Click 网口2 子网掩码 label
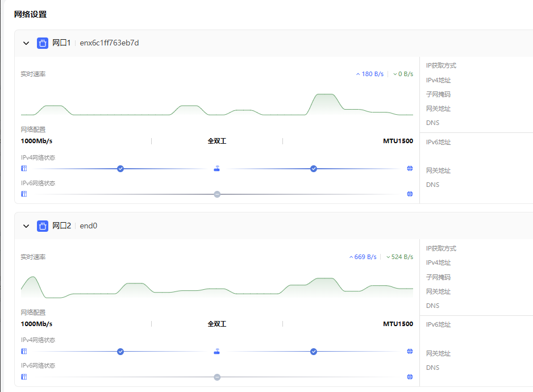533x392 pixels. 439,277
